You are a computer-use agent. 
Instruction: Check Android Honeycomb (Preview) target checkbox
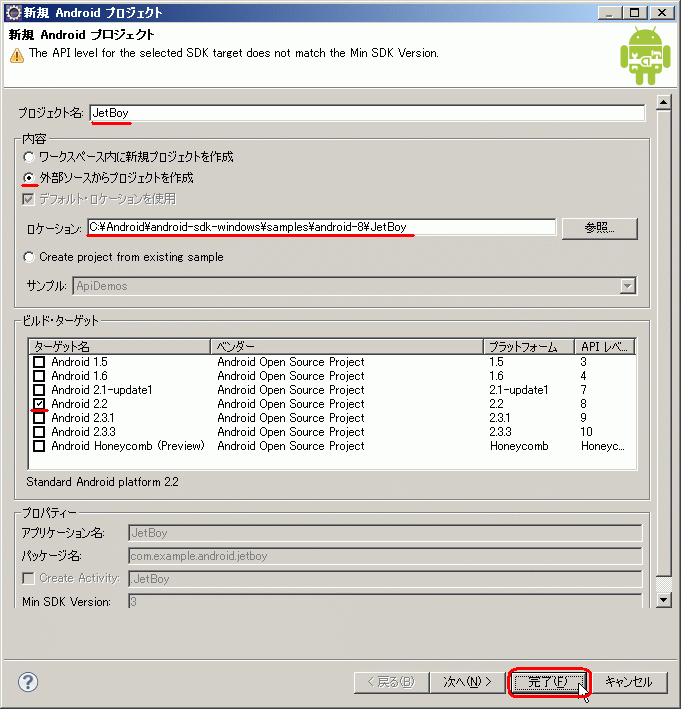click(39, 446)
